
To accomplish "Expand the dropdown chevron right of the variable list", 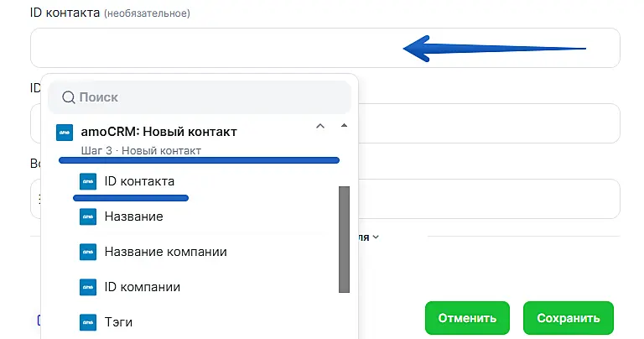I will (x=376, y=237).
